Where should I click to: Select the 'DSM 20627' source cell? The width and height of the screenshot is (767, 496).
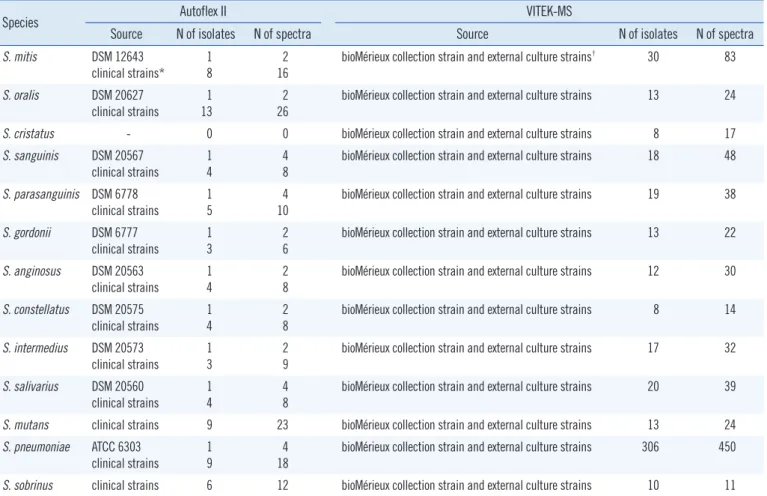click(117, 95)
